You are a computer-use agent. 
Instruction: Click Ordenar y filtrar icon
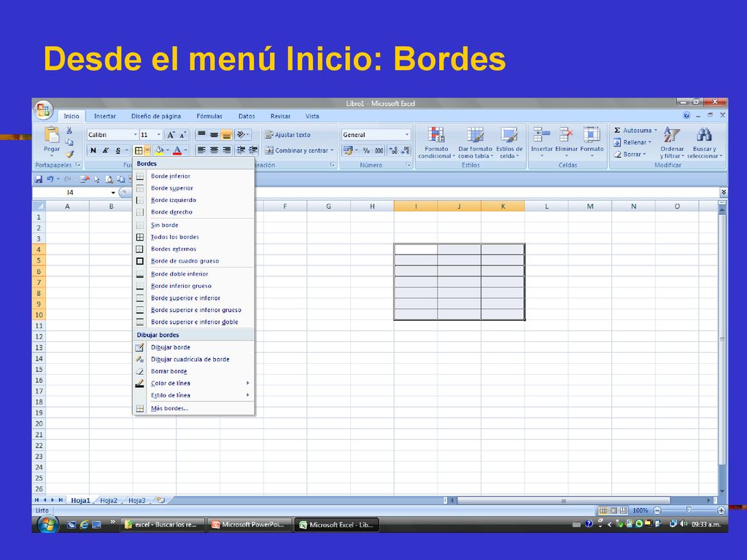(671, 135)
